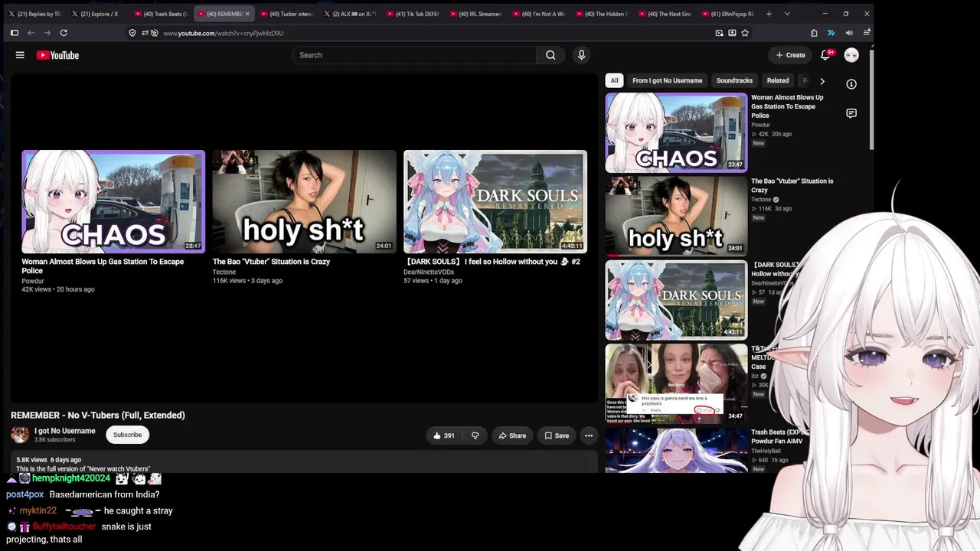Open the browser application menu
This screenshot has height=551, width=980.
point(867,33)
